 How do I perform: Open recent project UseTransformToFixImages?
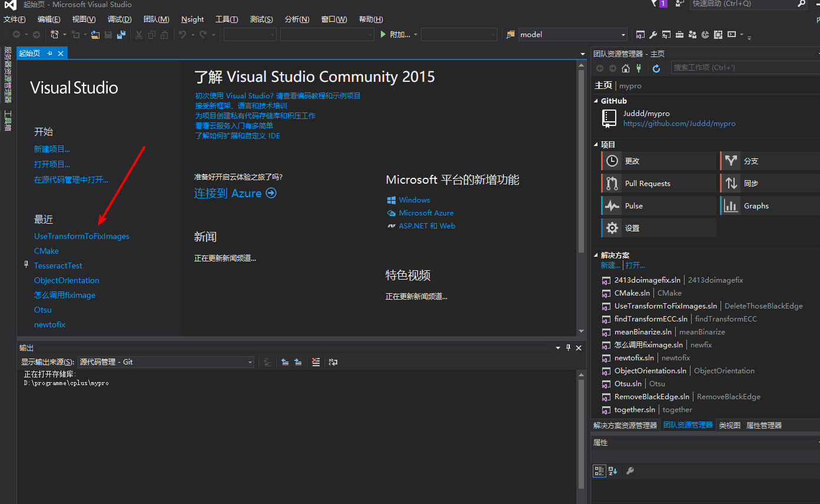coord(82,236)
